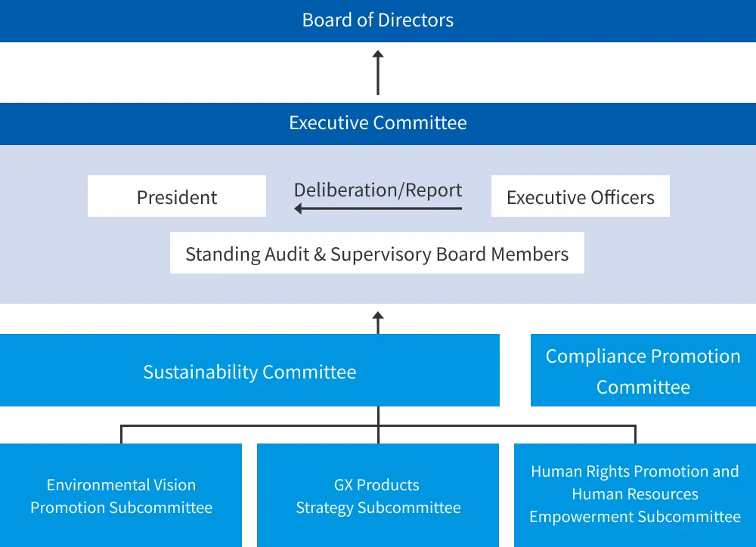
Task: Open Standing Audit & Supervisory Board Members box
Action: [x=376, y=253]
